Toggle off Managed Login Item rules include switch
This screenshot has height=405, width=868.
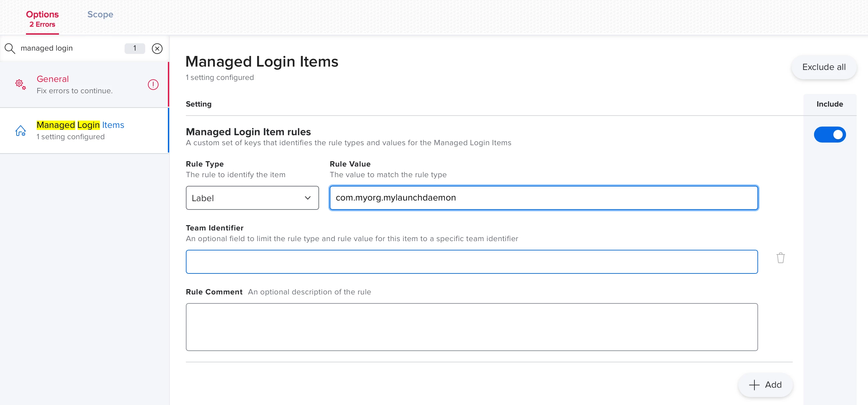tap(830, 135)
